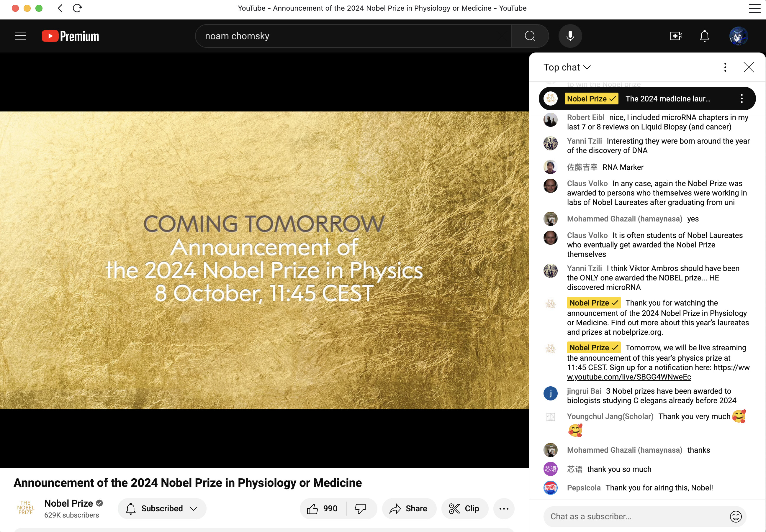This screenshot has height=532, width=766.
Task: Click the thumbs down dislike icon
Action: tap(360, 509)
